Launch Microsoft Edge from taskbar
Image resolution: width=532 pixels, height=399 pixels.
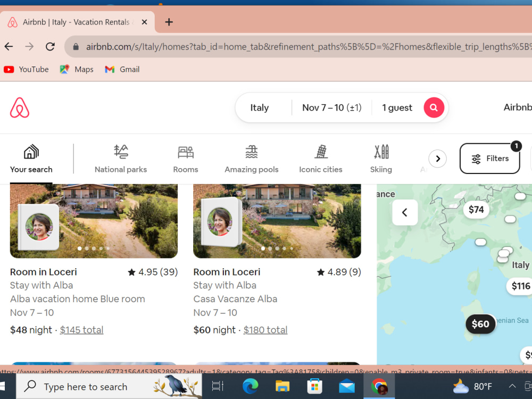[250, 386]
